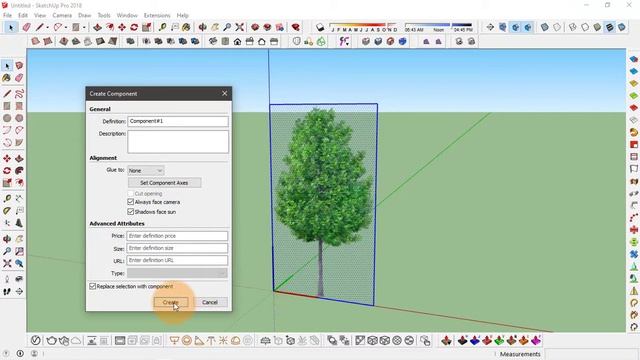
Task: Open the View menu
Action: point(40,15)
